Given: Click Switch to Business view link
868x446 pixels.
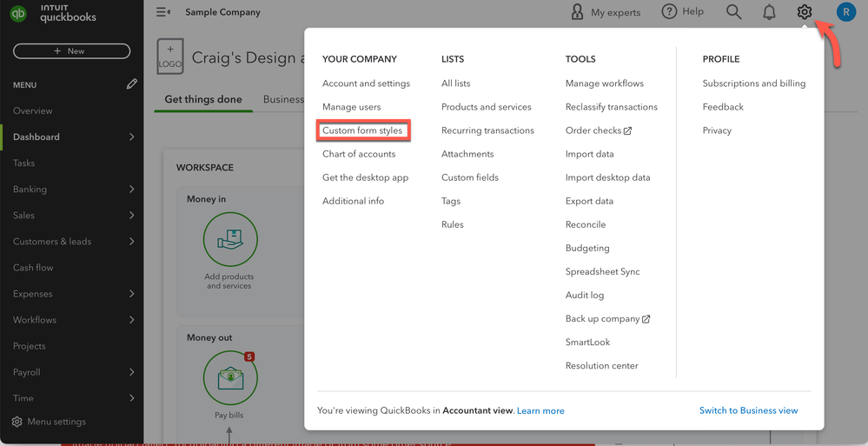Looking at the screenshot, I should pyautogui.click(x=748, y=410).
